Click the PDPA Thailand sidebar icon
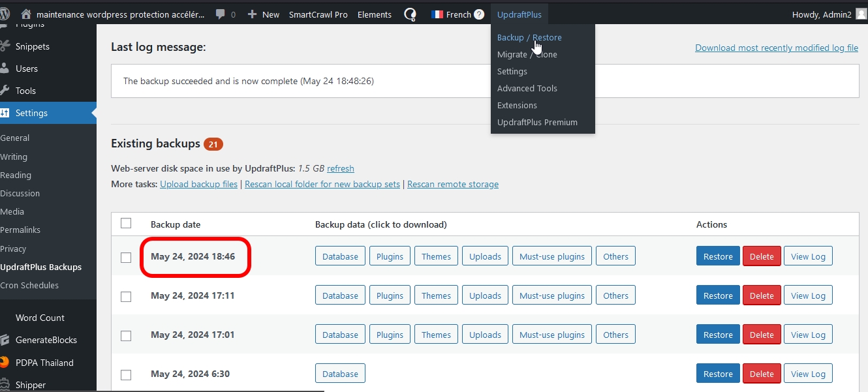 pos(4,362)
